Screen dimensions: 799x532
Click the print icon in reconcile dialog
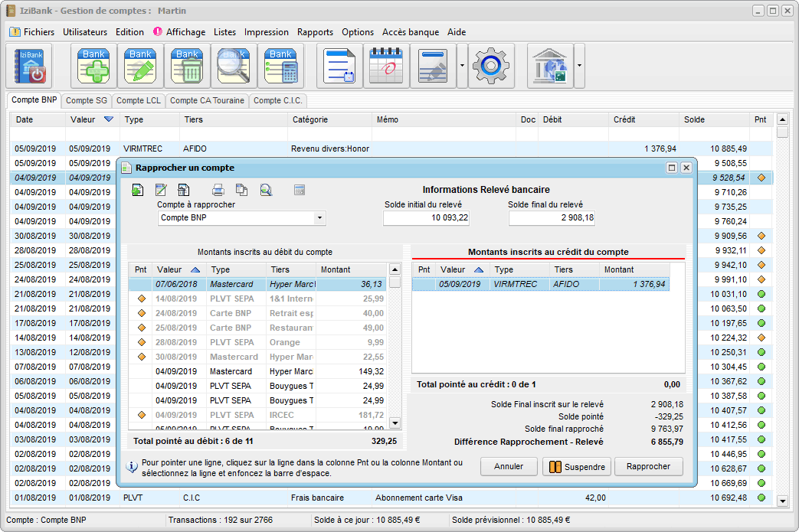tap(218, 190)
